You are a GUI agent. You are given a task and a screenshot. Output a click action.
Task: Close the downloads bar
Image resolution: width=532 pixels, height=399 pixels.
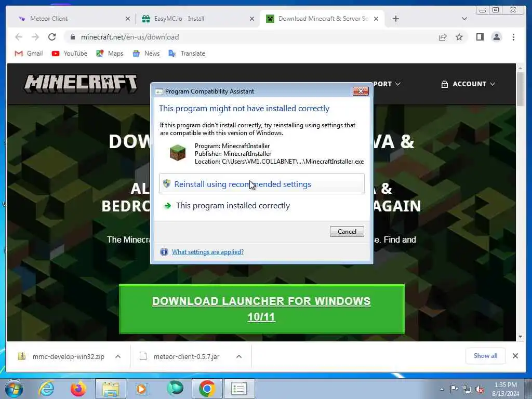[515, 355]
